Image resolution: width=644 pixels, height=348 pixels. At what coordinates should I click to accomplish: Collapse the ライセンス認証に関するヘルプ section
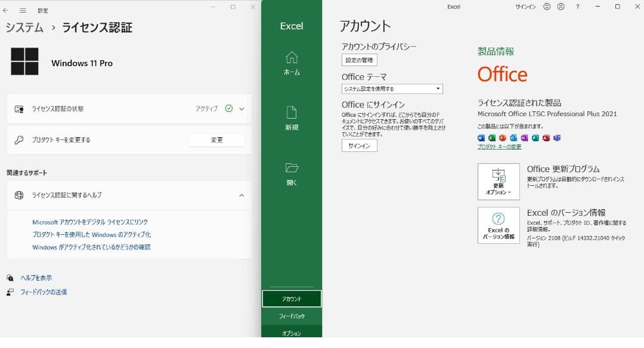click(241, 195)
